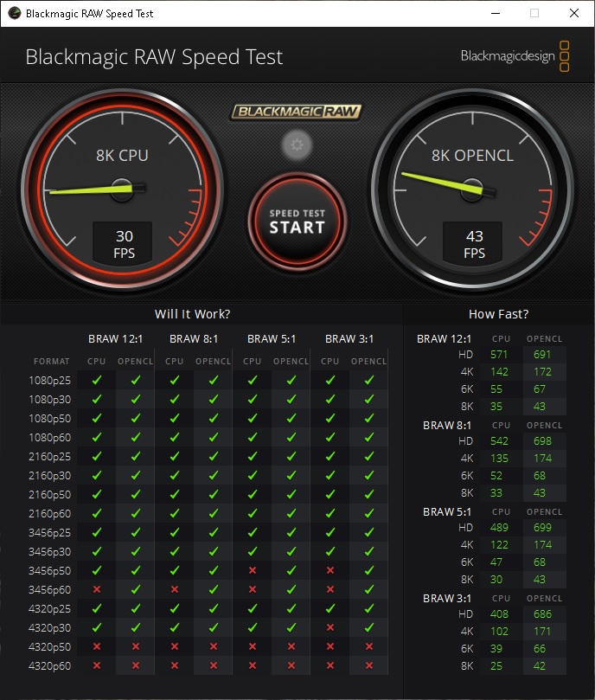Image resolution: width=595 pixels, height=700 pixels.
Task: Start the speed test
Action: pyautogui.click(x=297, y=222)
